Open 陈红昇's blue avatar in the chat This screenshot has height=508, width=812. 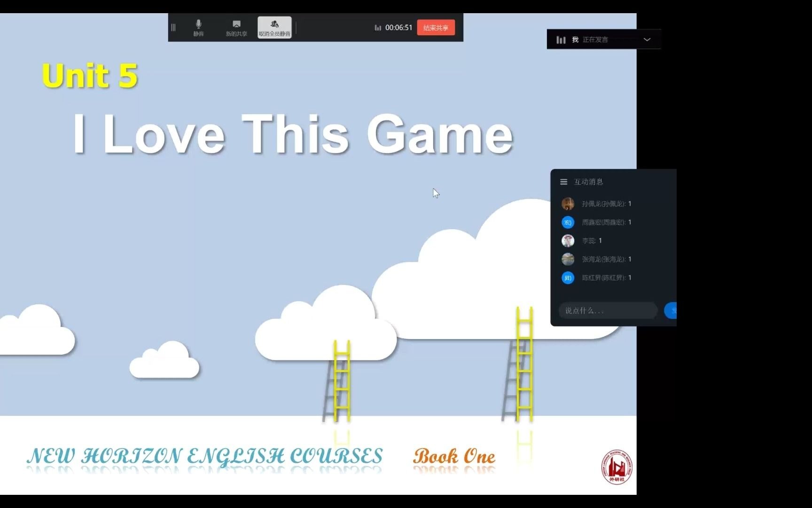[568, 278]
